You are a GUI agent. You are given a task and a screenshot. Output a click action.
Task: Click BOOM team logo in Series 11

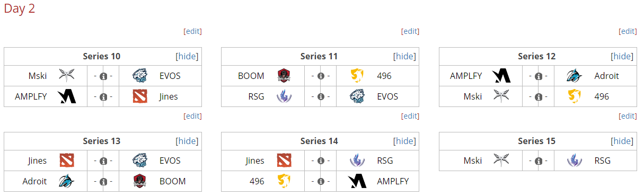coord(284,76)
